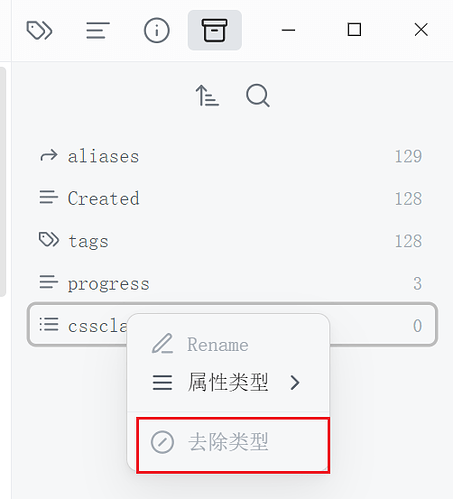Open the tags panel icon
The image size is (453, 499).
pyautogui.click(x=39, y=30)
